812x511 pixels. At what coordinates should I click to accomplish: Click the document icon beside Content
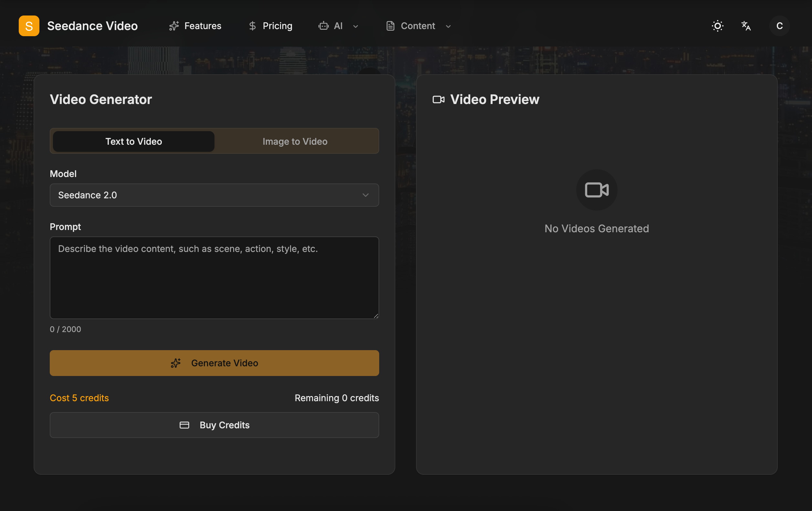click(390, 26)
